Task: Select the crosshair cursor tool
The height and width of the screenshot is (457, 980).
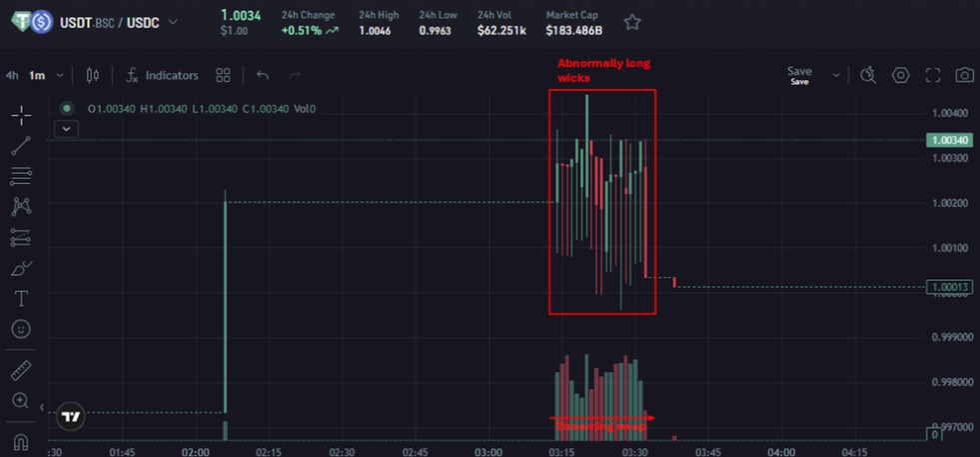Action: click(20, 115)
